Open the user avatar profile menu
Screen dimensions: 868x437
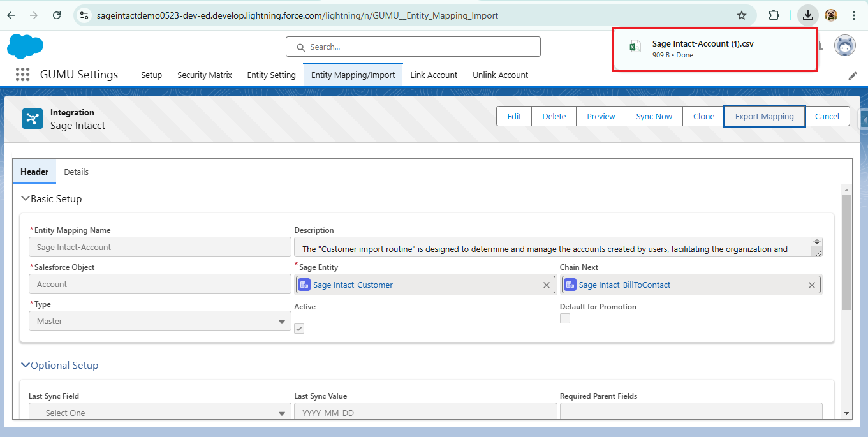point(845,47)
